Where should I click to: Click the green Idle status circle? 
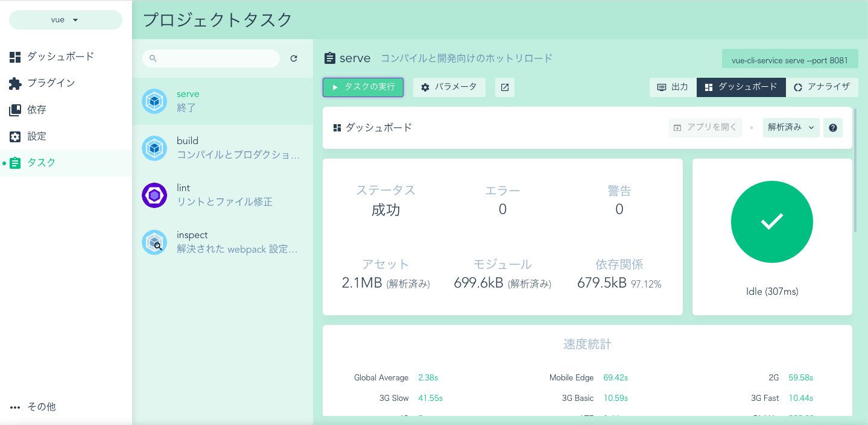[x=772, y=222]
